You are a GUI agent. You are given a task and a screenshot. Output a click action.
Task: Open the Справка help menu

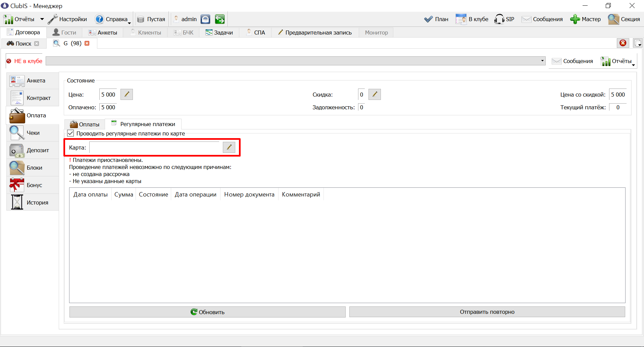[113, 19]
